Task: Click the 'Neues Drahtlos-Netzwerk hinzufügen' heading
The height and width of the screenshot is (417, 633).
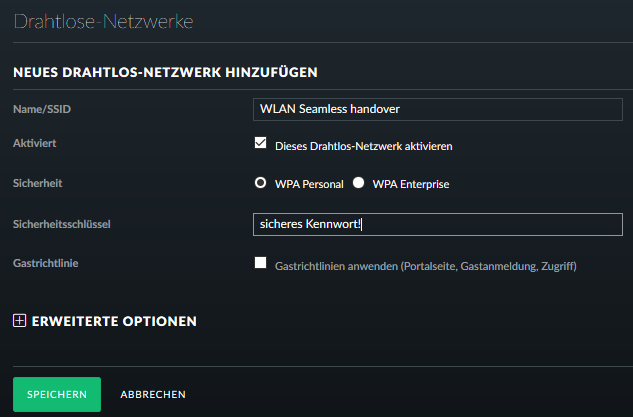Action: click(x=165, y=72)
